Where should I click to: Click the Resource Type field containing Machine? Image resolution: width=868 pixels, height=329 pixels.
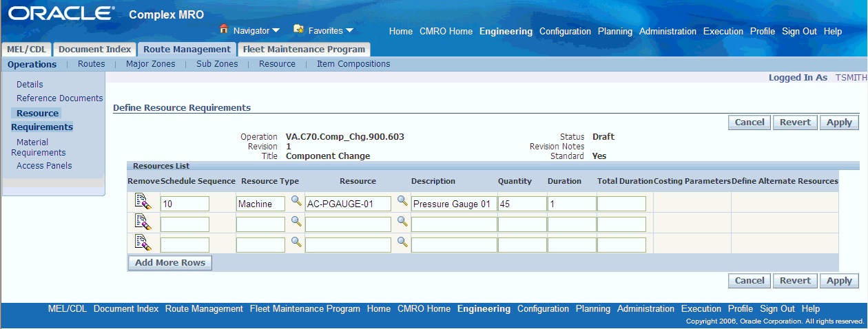click(x=260, y=204)
